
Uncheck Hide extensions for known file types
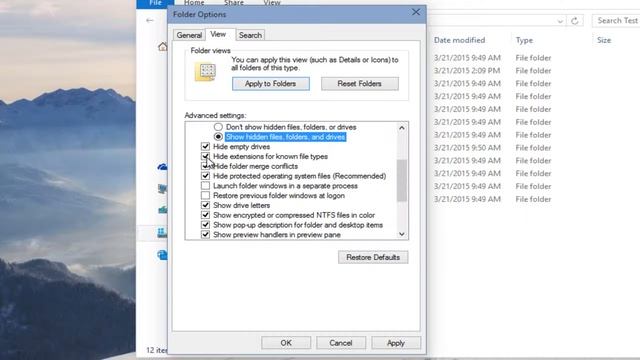pyautogui.click(x=205, y=156)
